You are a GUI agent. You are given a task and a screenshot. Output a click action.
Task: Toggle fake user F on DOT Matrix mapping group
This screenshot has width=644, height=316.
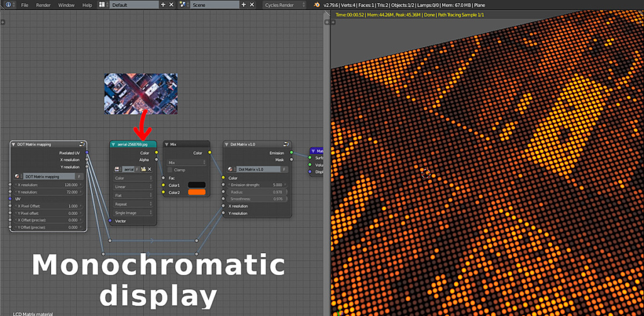(x=79, y=177)
